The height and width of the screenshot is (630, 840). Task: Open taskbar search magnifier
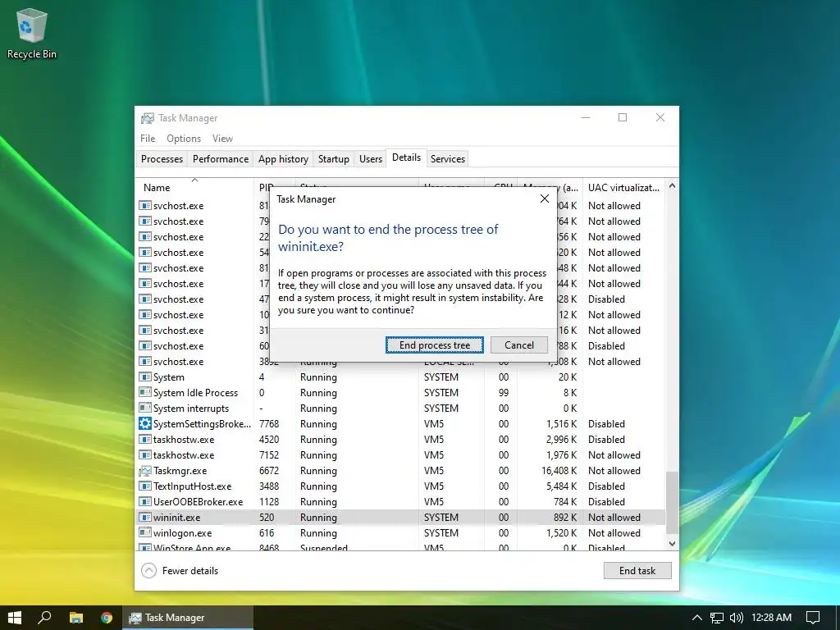[44, 618]
